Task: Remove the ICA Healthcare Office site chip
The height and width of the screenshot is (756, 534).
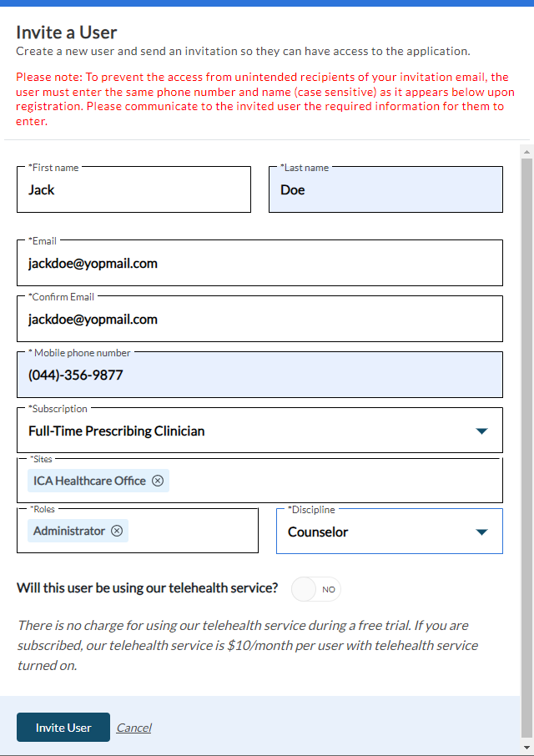Action: pyautogui.click(x=158, y=481)
